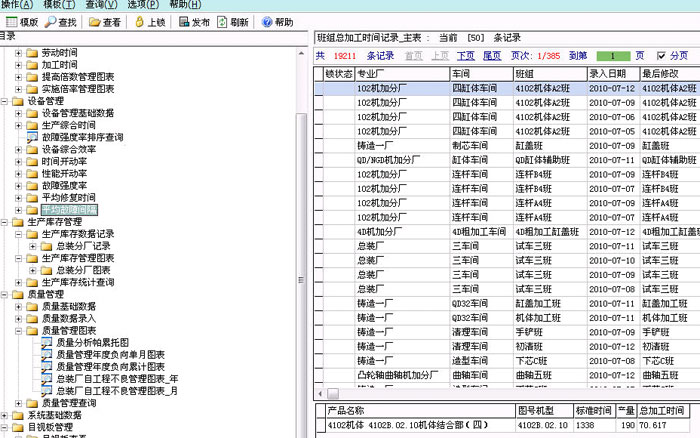
Task: Sort by the 录入日期 column header
Action: pos(607,74)
